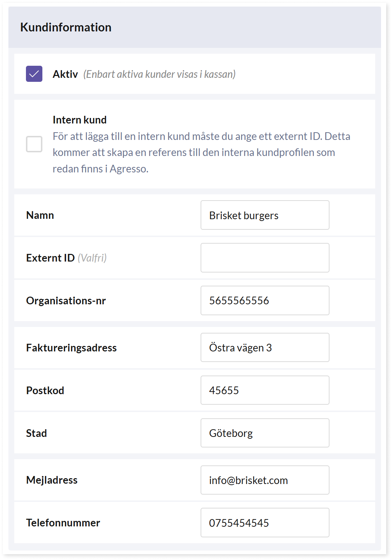This screenshot has height=560, width=392.
Task: Click the Namn field containing Brisket burgers
Action: pos(265,215)
